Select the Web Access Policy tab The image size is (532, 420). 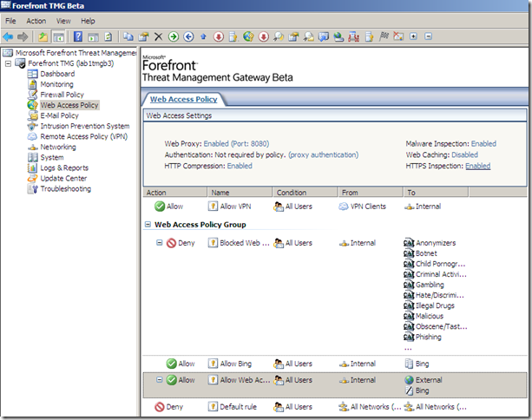pos(184,100)
